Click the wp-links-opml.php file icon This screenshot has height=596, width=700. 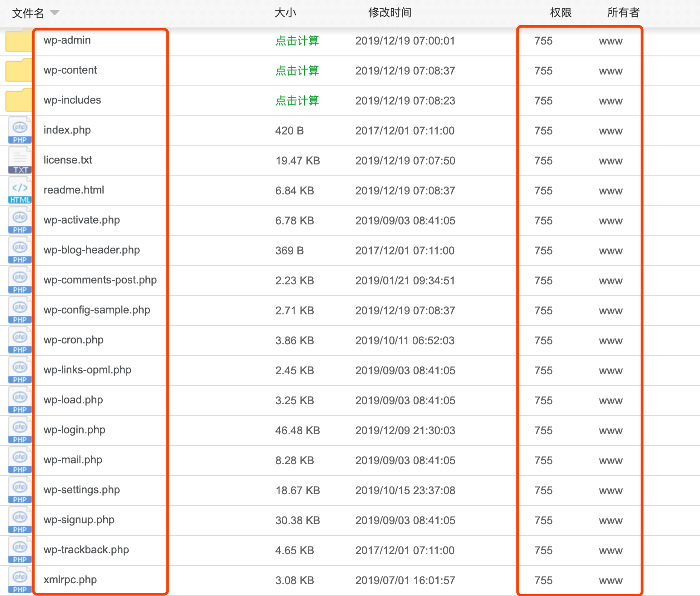(x=20, y=371)
